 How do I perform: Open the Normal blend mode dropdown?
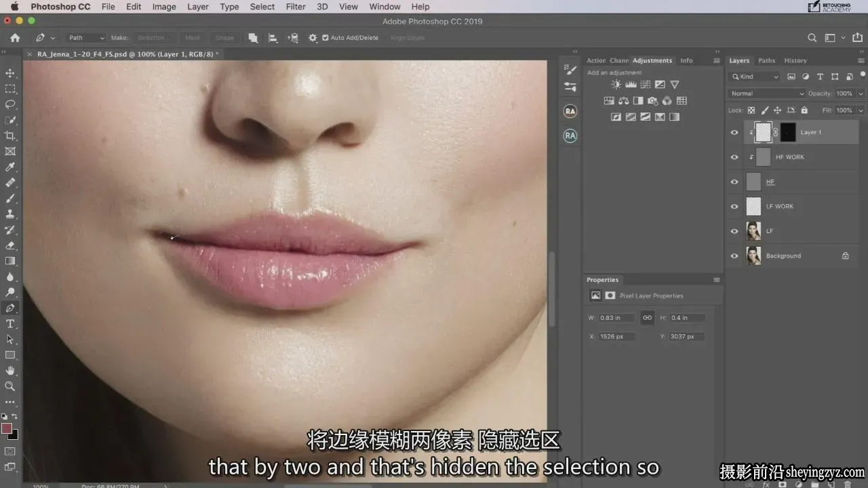click(766, 94)
